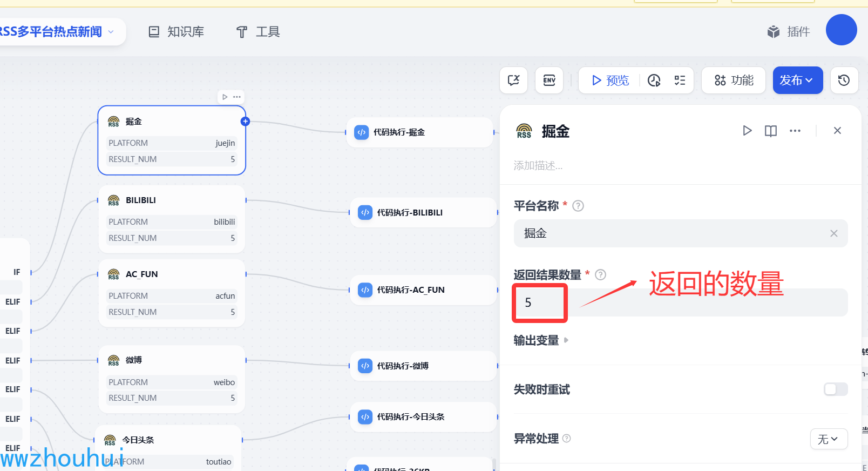
Task: Select the 掘金 RSS node title
Action: click(134, 122)
